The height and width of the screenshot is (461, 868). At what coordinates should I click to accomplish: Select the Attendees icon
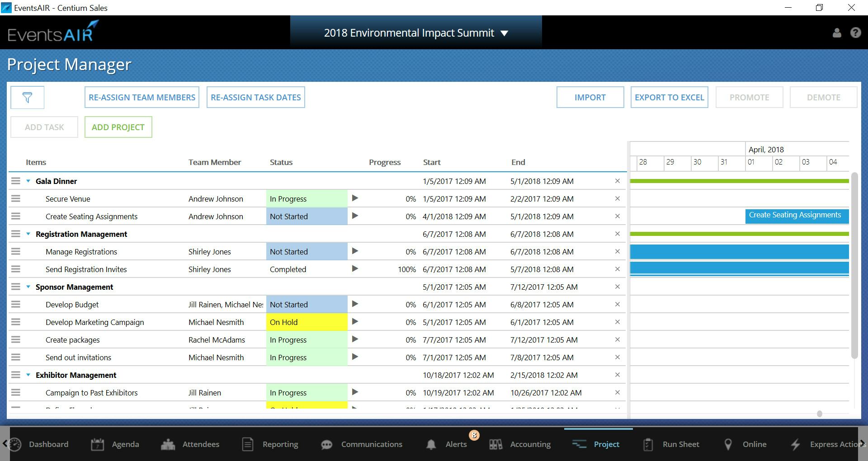pos(167,444)
